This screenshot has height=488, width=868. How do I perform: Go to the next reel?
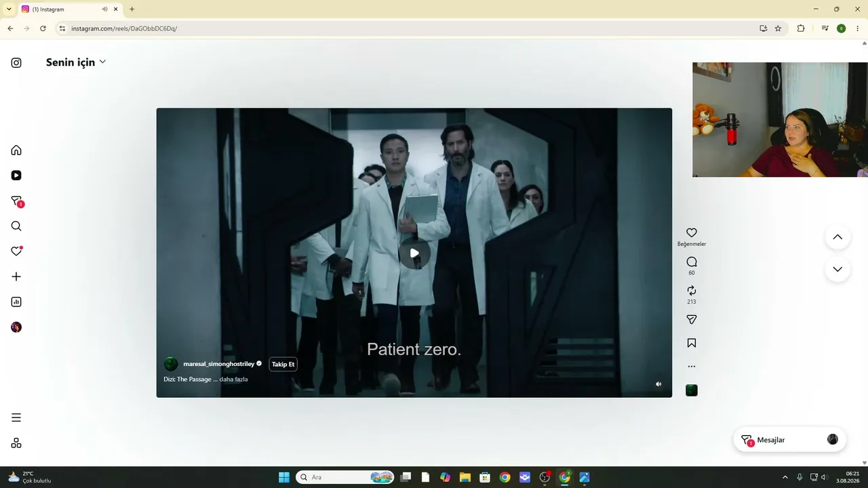point(837,269)
